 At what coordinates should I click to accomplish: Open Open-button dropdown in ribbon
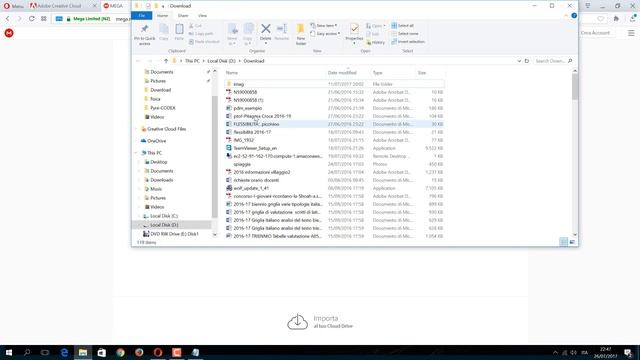click(x=384, y=26)
